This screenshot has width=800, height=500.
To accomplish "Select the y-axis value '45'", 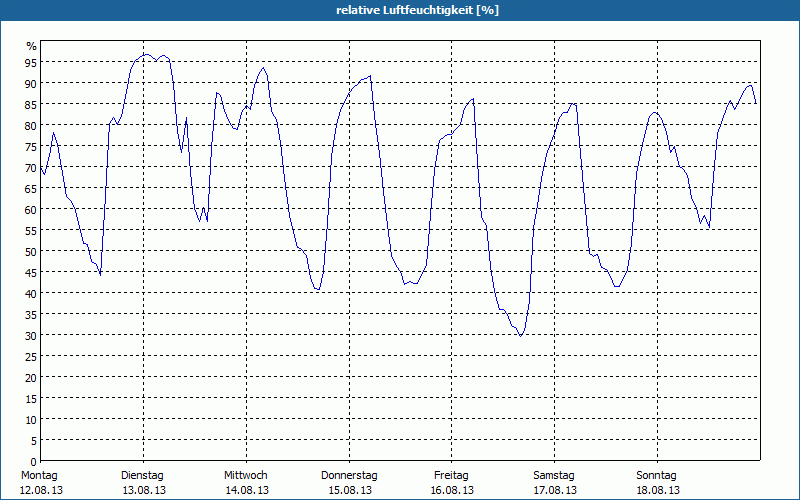I will [x=31, y=273].
